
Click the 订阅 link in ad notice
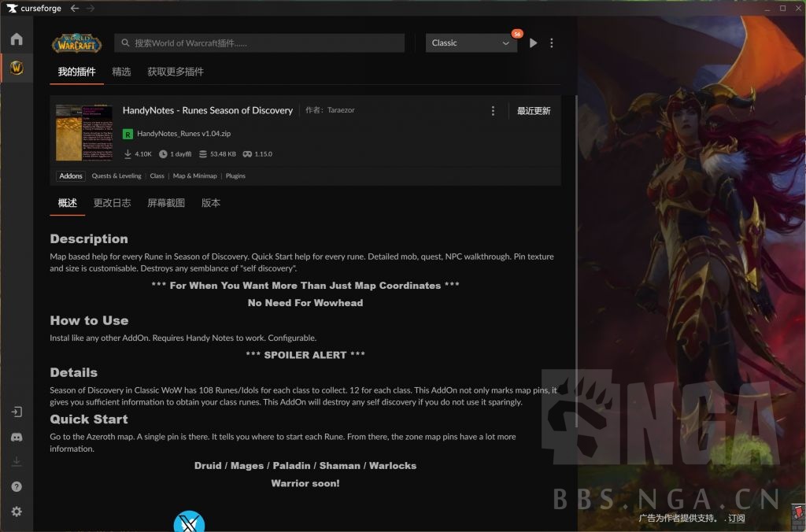(x=736, y=518)
